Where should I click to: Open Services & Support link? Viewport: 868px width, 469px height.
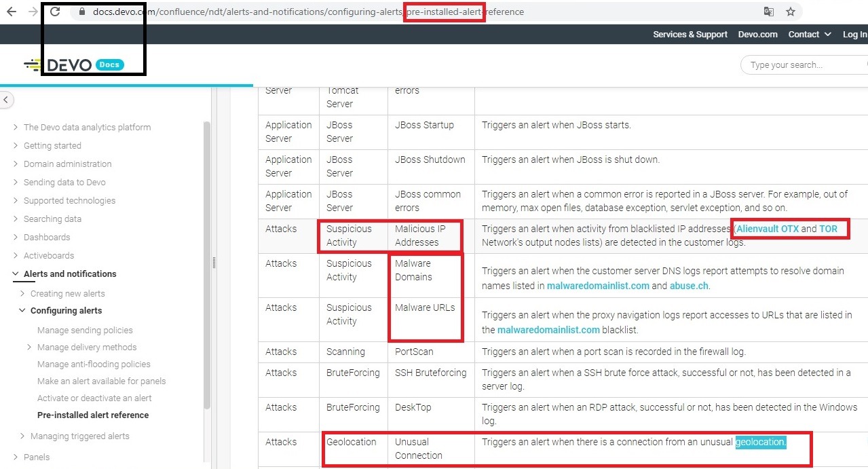(690, 35)
